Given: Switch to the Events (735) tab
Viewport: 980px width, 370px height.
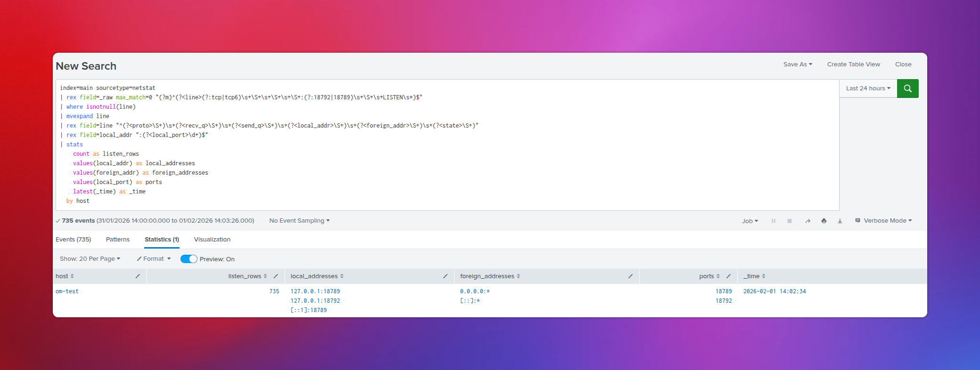Looking at the screenshot, I should pyautogui.click(x=73, y=240).
